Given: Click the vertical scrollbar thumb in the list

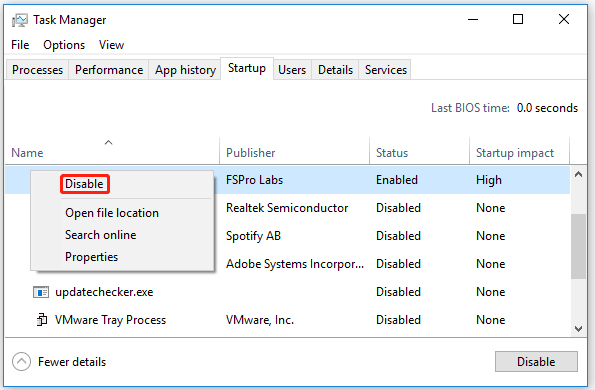Looking at the screenshot, I should (x=578, y=247).
